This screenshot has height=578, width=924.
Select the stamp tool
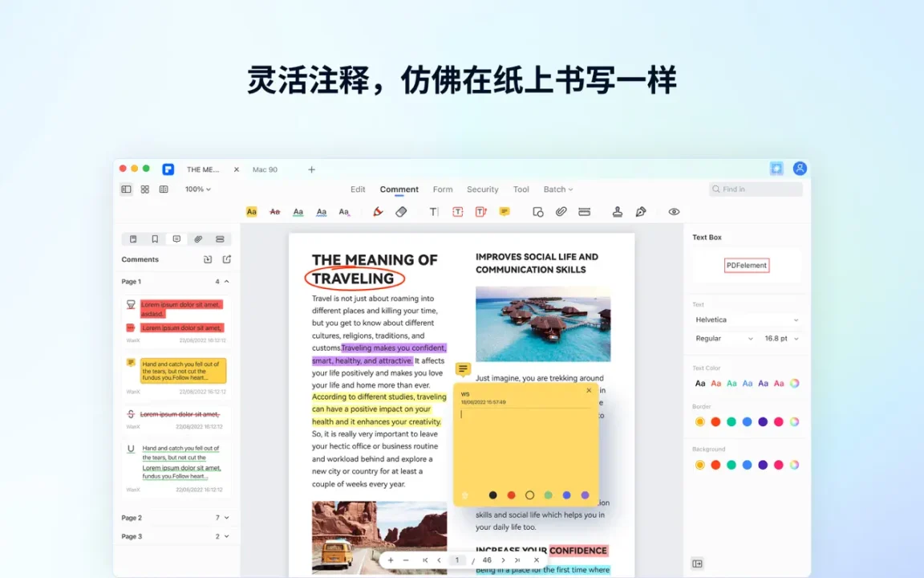pyautogui.click(x=617, y=212)
